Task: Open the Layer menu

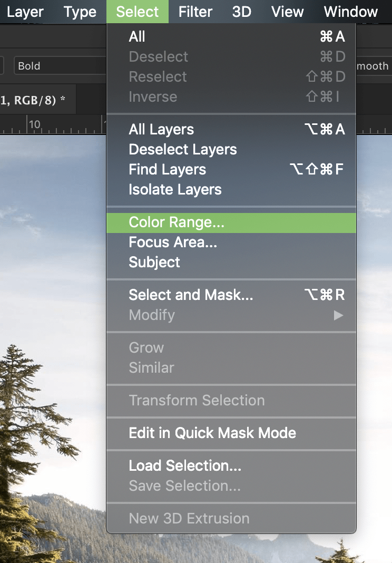Action: pos(25,12)
